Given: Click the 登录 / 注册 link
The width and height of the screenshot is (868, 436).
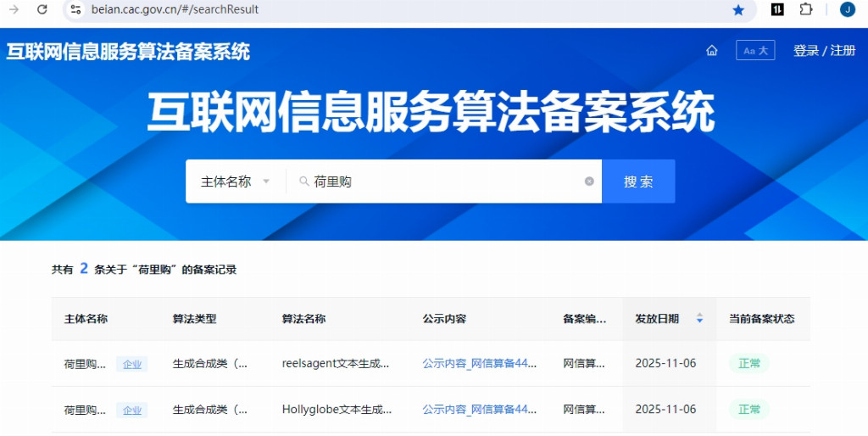Looking at the screenshot, I should [824, 51].
